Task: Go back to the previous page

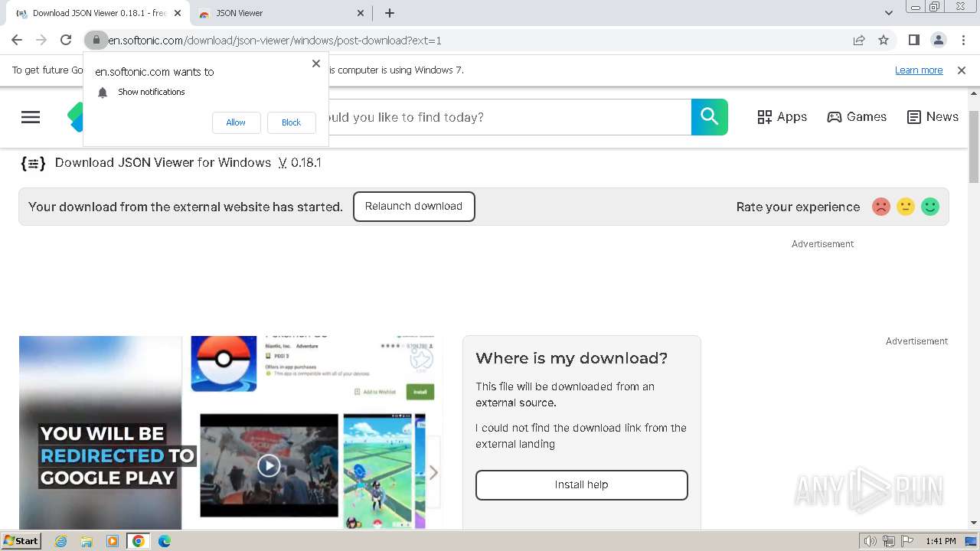Action: (x=17, y=40)
